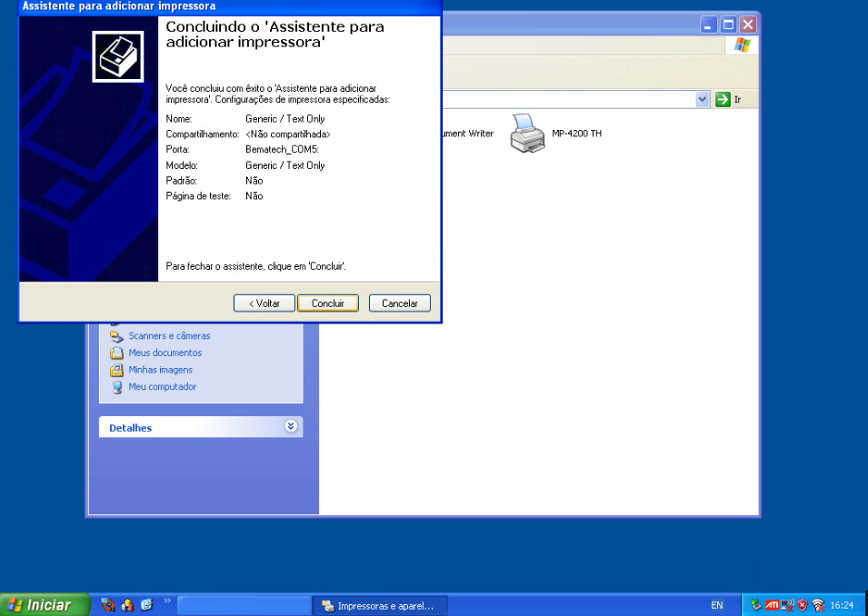Open the Meus documentos link
The width and height of the screenshot is (868, 616).
[165, 353]
